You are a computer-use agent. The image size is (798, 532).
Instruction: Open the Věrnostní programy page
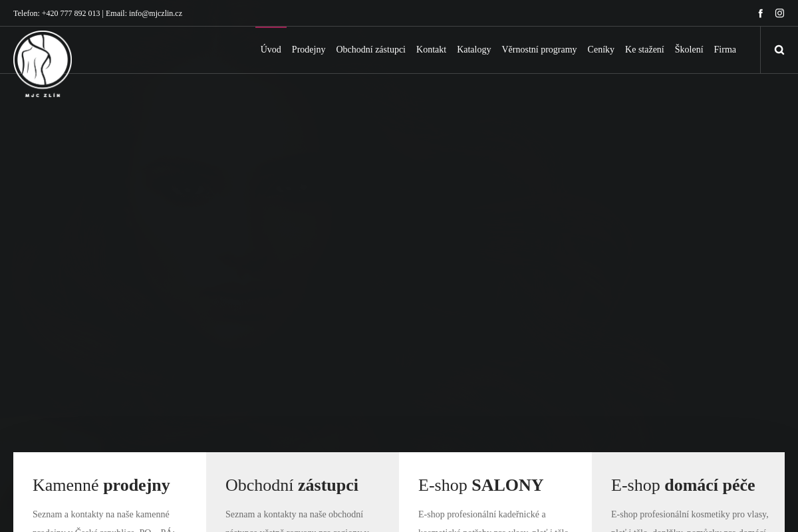point(539,49)
